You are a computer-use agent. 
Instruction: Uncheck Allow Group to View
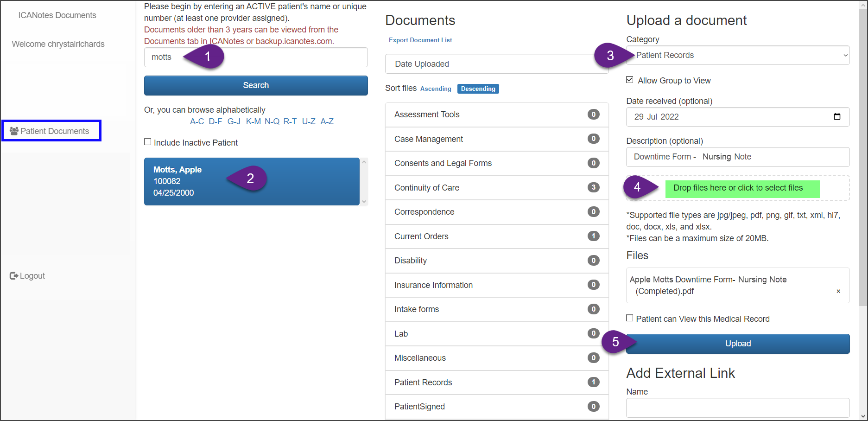click(x=630, y=80)
